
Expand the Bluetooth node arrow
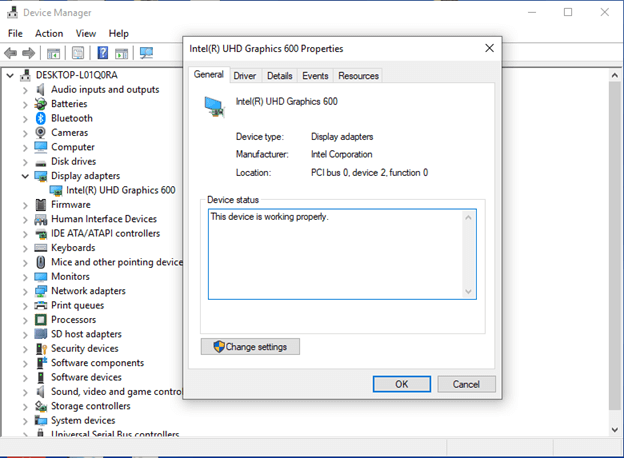tap(25, 119)
